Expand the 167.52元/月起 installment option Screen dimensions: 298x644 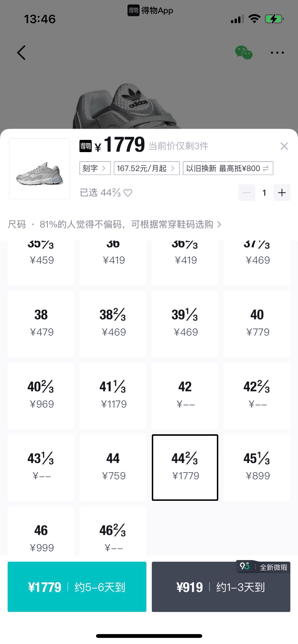[146, 168]
